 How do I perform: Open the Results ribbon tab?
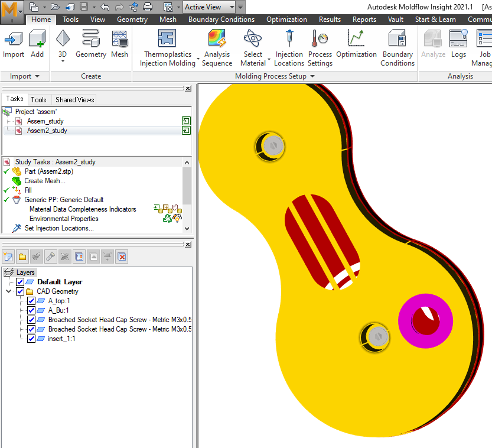point(330,20)
